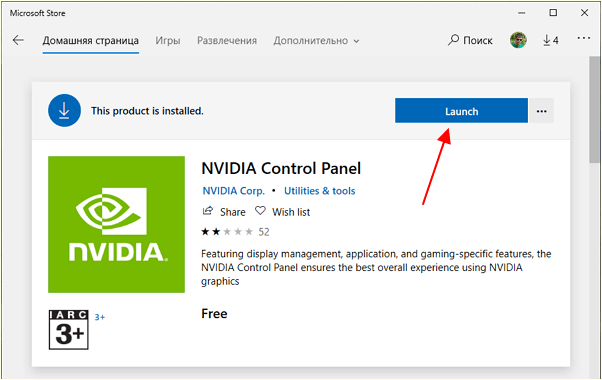Open the Развлечения tab
This screenshot has height=380, width=602.
coord(227,41)
